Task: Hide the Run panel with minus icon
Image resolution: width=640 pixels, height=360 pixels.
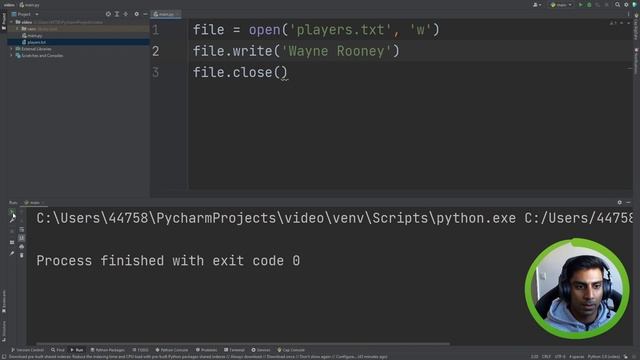Action: click(629, 202)
